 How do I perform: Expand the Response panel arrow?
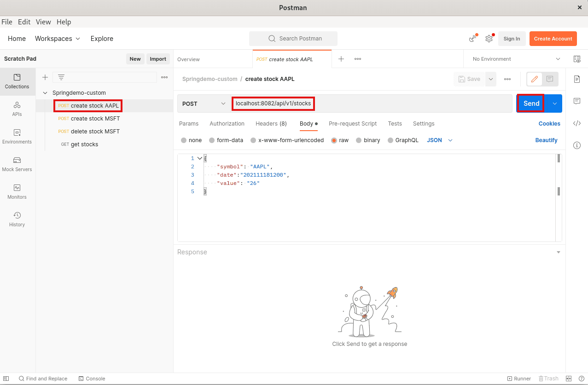click(559, 252)
